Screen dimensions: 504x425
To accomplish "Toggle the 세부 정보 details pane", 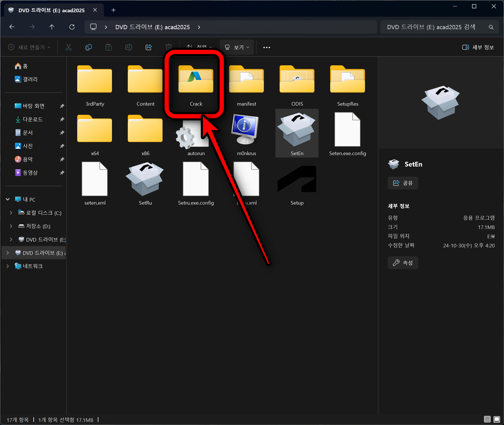I will tap(478, 47).
